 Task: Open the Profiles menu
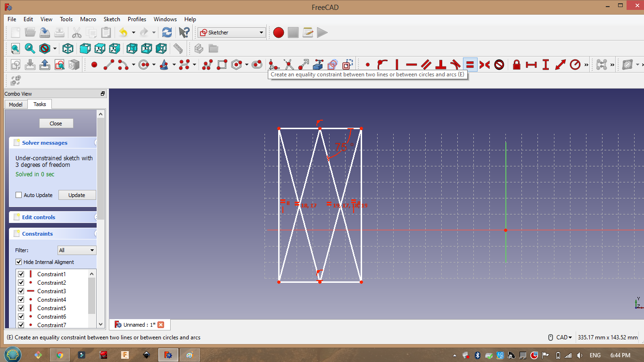(137, 19)
